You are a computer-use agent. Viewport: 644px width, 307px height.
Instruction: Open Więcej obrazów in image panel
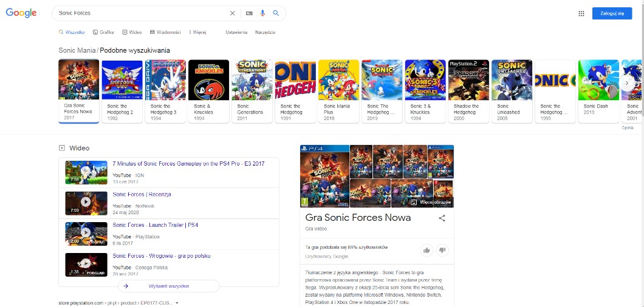pos(431,203)
